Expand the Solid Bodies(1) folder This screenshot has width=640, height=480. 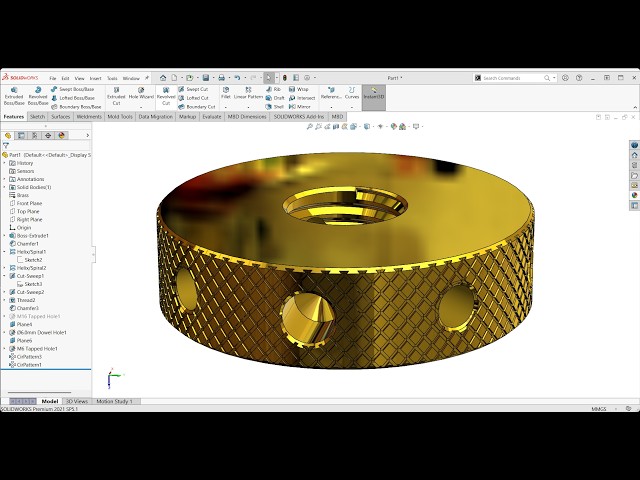pos(4,187)
